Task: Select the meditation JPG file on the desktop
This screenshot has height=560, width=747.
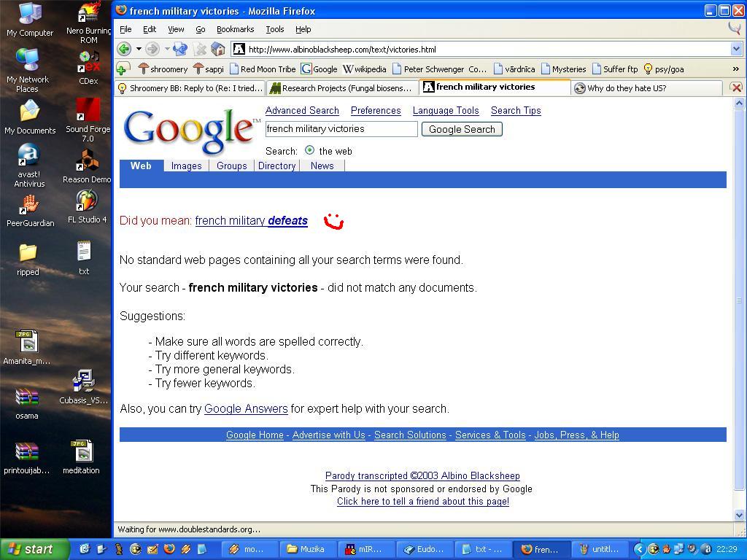Action: 81,457
